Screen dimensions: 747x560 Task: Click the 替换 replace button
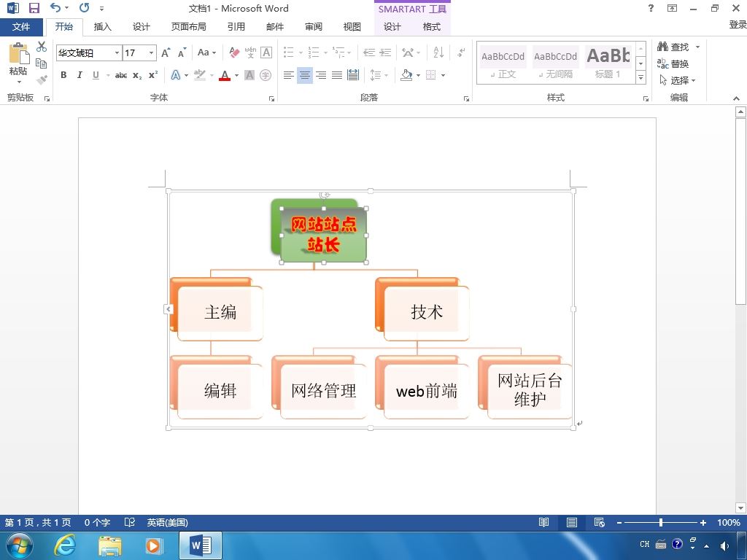click(x=673, y=63)
